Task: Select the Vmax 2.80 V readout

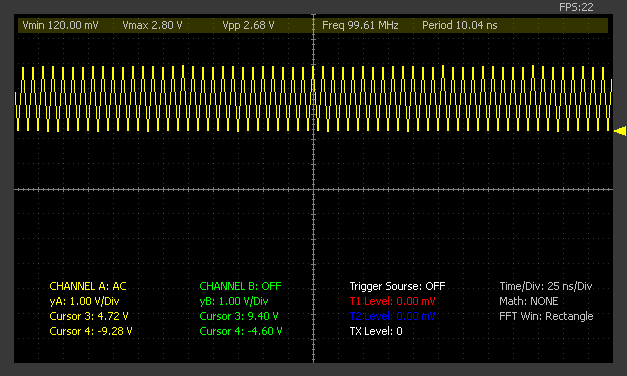Action: 152,25
